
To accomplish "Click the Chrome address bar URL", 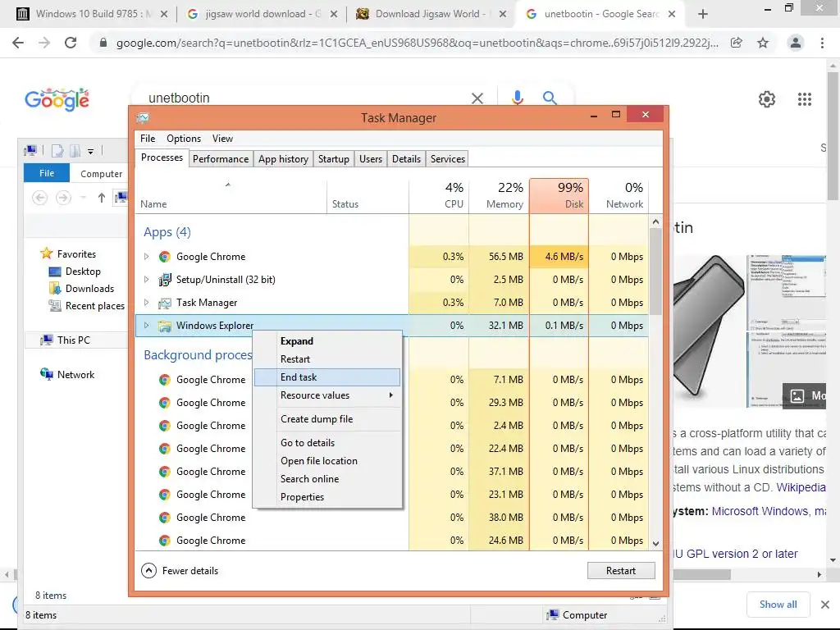I will (418, 43).
